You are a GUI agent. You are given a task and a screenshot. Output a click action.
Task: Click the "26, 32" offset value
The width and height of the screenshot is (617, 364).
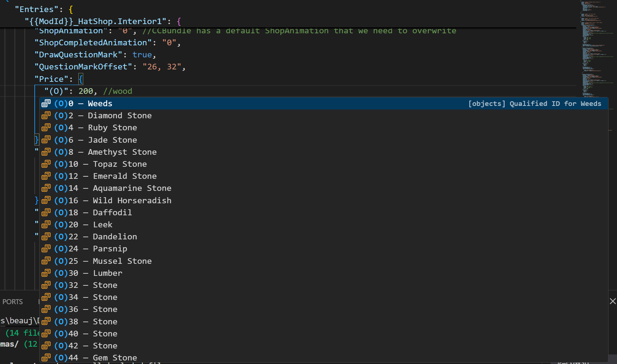(x=162, y=67)
